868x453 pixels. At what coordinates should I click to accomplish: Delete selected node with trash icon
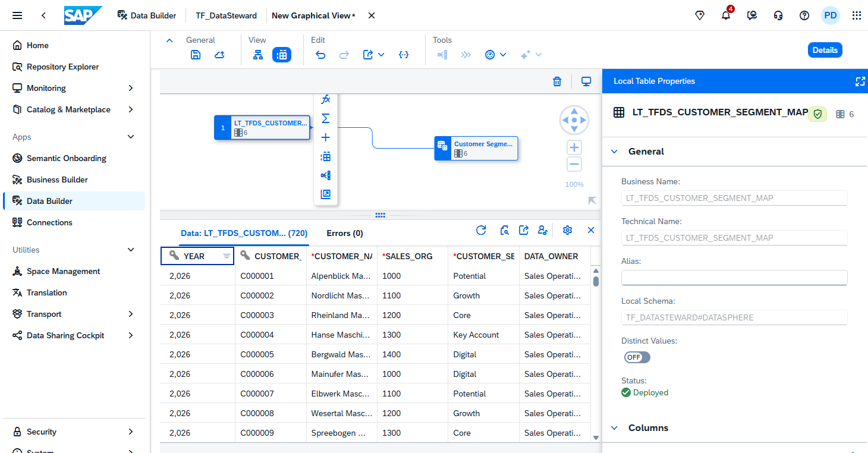pyautogui.click(x=557, y=81)
